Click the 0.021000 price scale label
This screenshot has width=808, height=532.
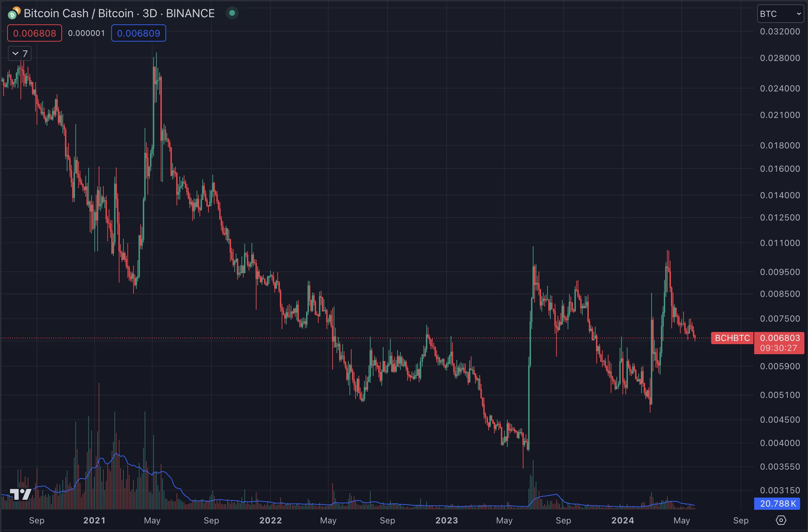pyautogui.click(x=780, y=115)
